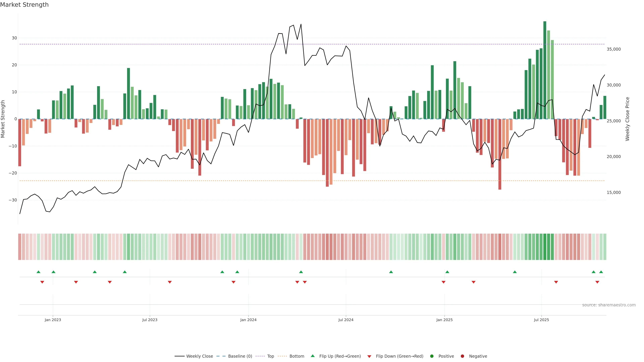Click the green Positive circle in legend
644x362 pixels.
click(x=432, y=356)
